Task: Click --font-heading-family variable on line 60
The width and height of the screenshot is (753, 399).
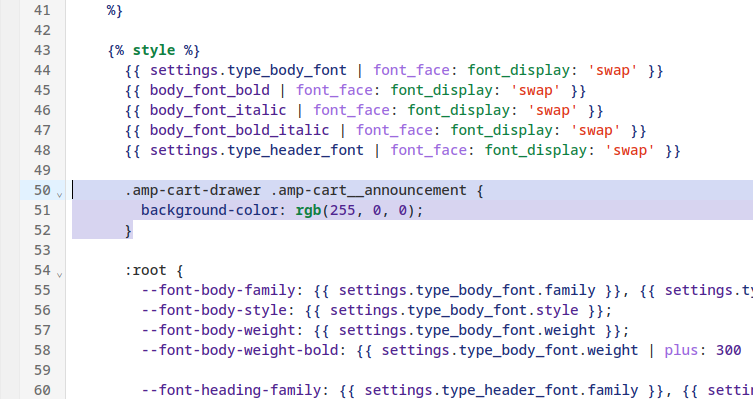Action: 231,390
